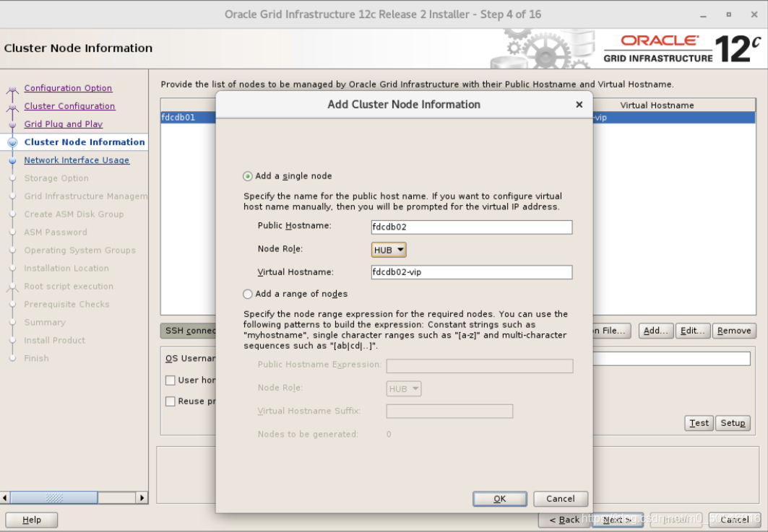
Task: Close the Add Cluster Node Information dialog
Action: (x=579, y=104)
